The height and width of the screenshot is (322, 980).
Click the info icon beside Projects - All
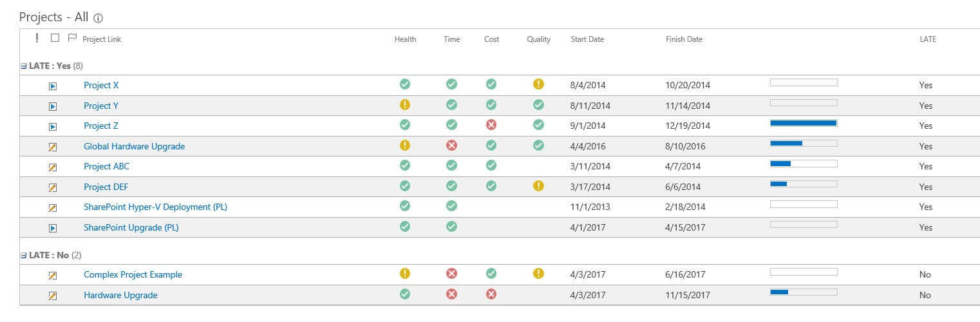(x=99, y=19)
